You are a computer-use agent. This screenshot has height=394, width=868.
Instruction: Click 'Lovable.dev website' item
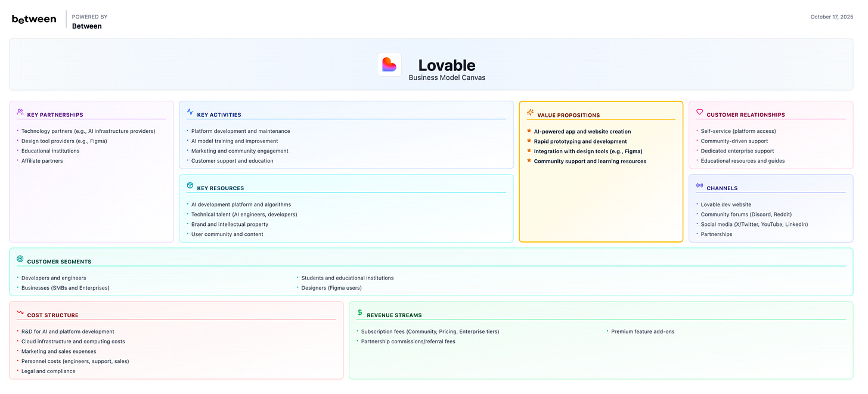coord(726,204)
